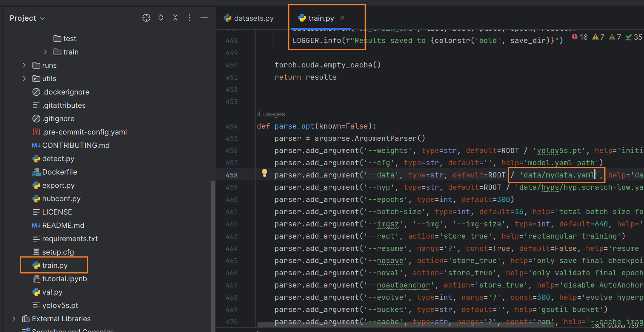Image resolution: width=644 pixels, height=332 pixels.
Task: Click line number 458 in gutter
Action: coord(232,175)
